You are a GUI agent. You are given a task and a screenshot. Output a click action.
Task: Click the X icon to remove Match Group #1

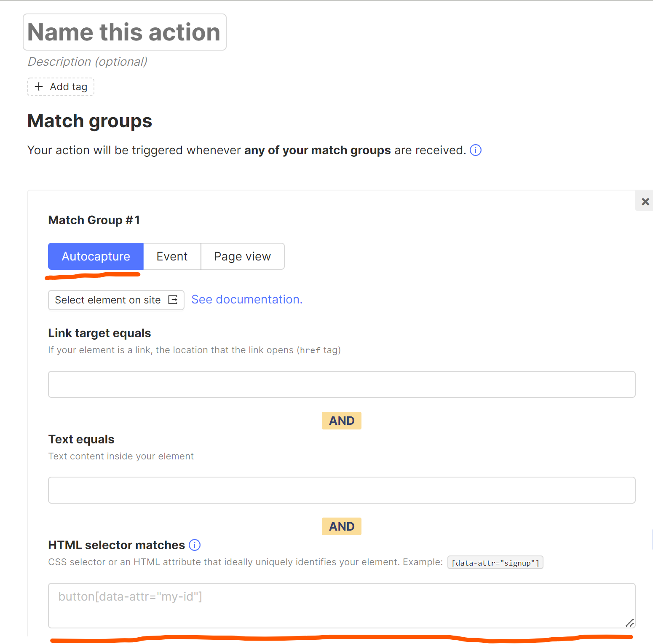click(x=644, y=201)
